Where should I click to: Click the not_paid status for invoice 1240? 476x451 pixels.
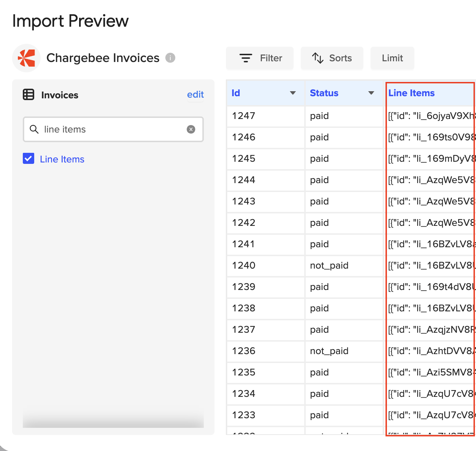(329, 265)
